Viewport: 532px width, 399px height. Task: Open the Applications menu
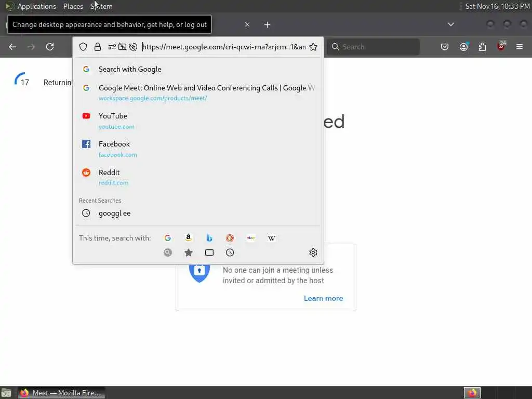pos(37,6)
